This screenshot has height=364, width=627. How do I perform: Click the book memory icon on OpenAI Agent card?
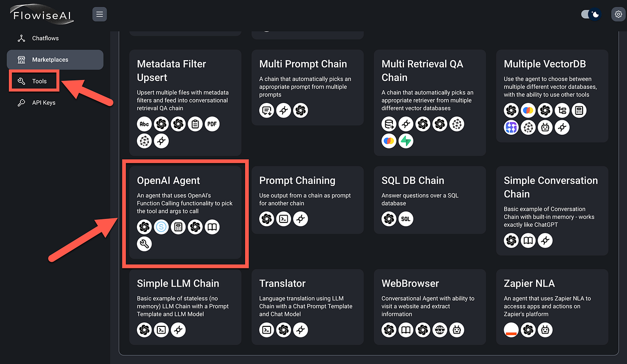tap(212, 227)
